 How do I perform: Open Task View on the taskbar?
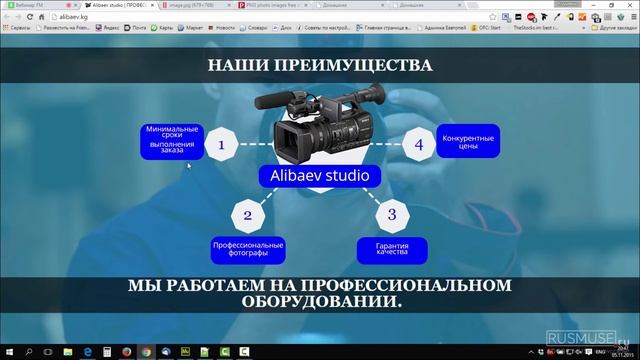point(48,352)
